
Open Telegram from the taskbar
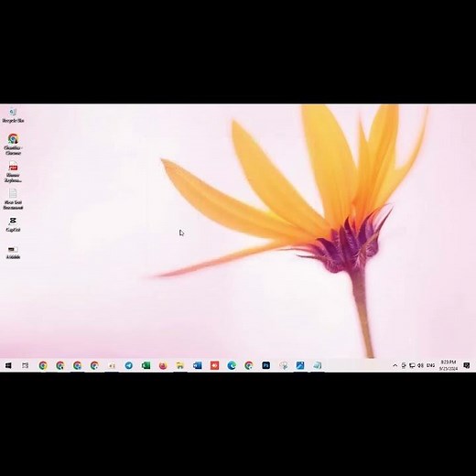tap(129, 365)
